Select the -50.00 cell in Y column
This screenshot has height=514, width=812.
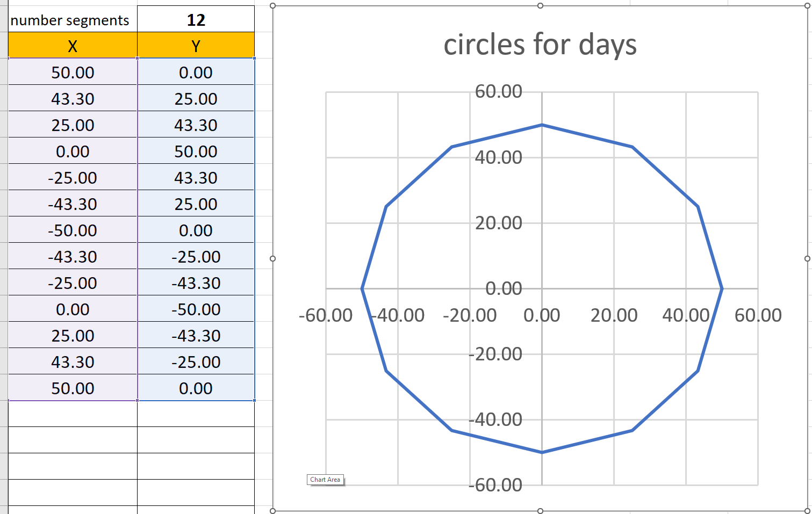tap(196, 309)
